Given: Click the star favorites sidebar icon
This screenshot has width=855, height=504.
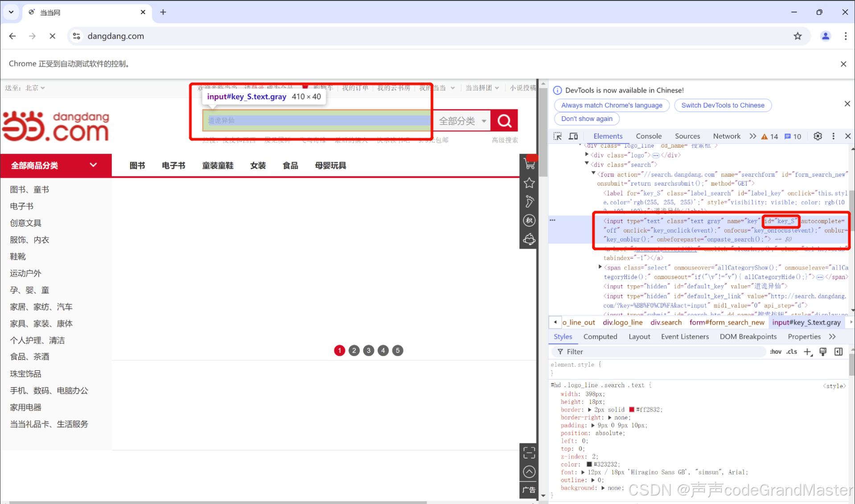Looking at the screenshot, I should tap(529, 183).
